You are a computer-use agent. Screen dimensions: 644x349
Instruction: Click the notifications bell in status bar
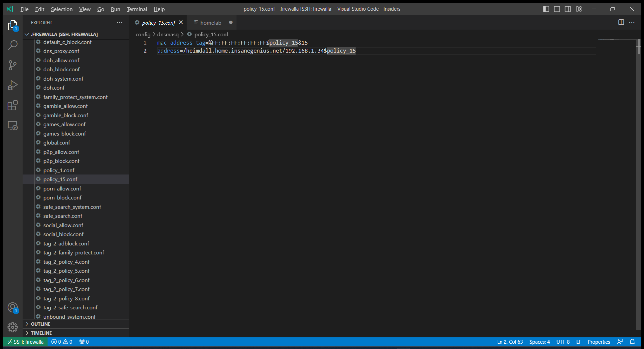coord(632,342)
